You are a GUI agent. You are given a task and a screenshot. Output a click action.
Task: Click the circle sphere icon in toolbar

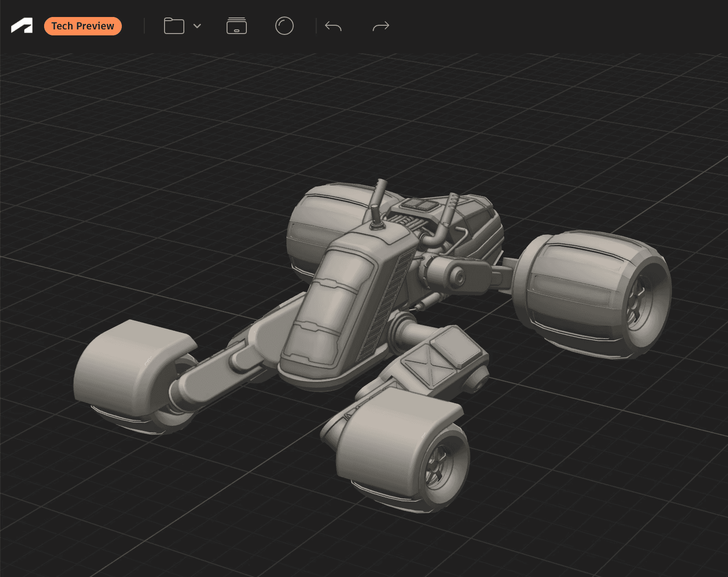(284, 26)
